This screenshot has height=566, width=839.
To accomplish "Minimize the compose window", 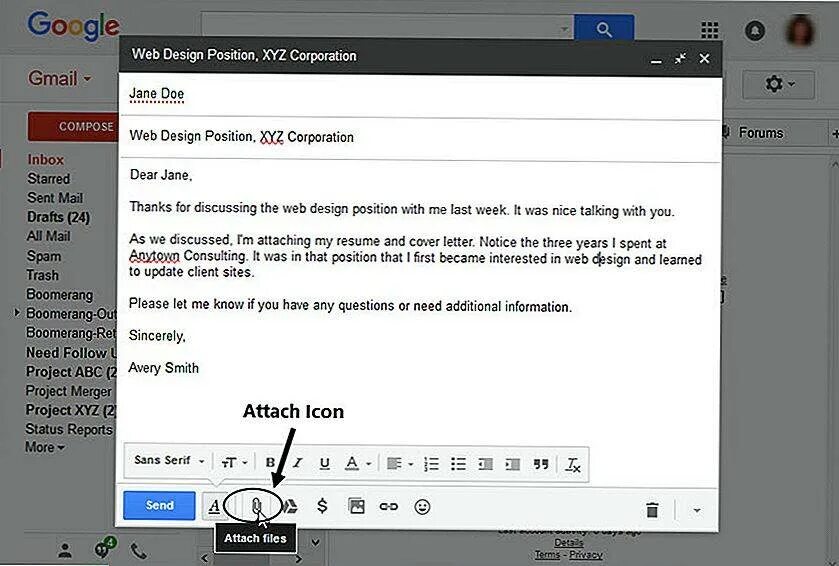I will coord(656,60).
